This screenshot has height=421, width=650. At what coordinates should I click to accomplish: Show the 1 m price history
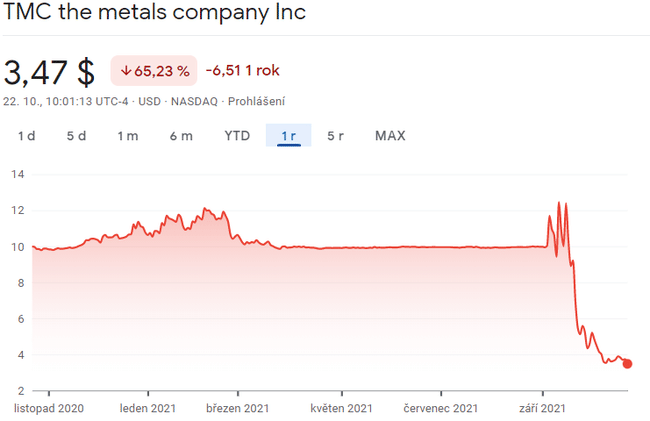click(127, 136)
